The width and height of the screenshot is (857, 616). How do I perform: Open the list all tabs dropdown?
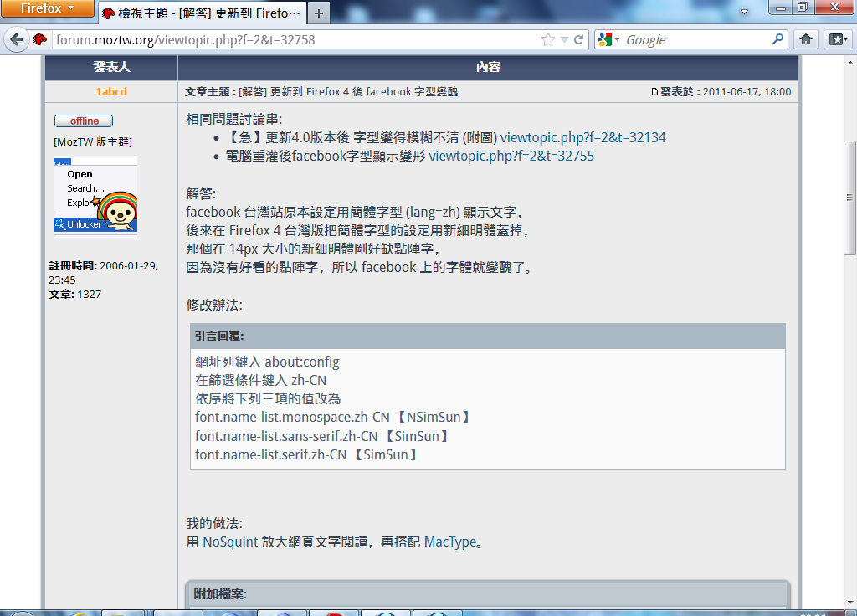pyautogui.click(x=744, y=12)
